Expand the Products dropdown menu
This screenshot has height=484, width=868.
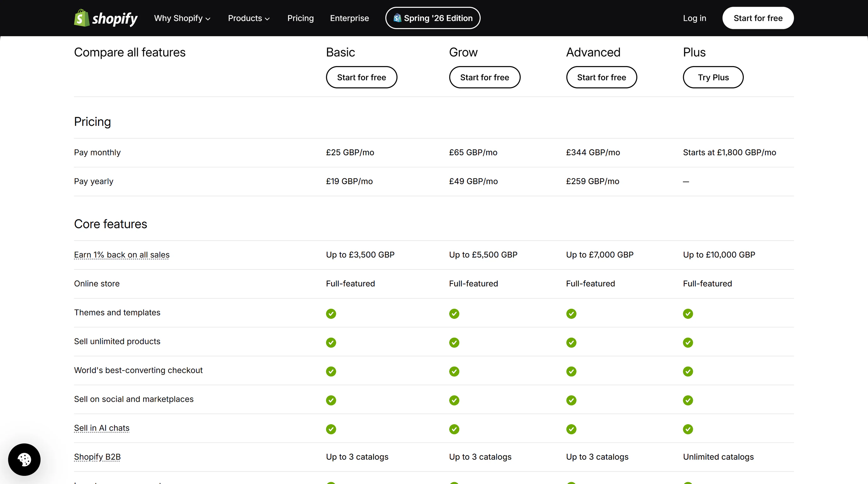click(x=249, y=18)
